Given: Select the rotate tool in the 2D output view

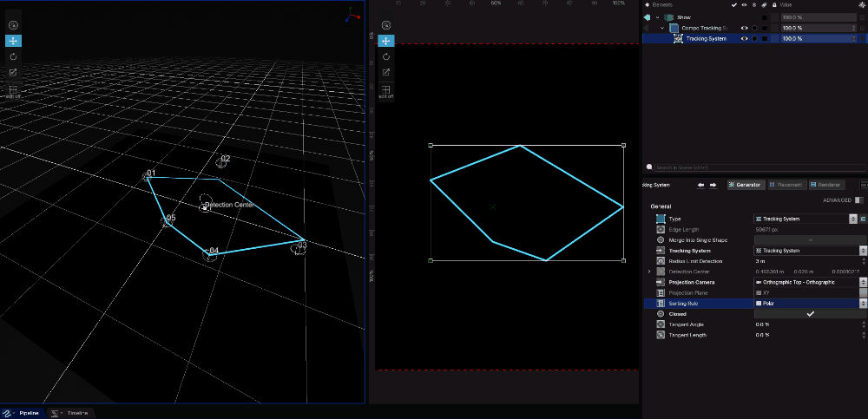Looking at the screenshot, I should (x=386, y=56).
